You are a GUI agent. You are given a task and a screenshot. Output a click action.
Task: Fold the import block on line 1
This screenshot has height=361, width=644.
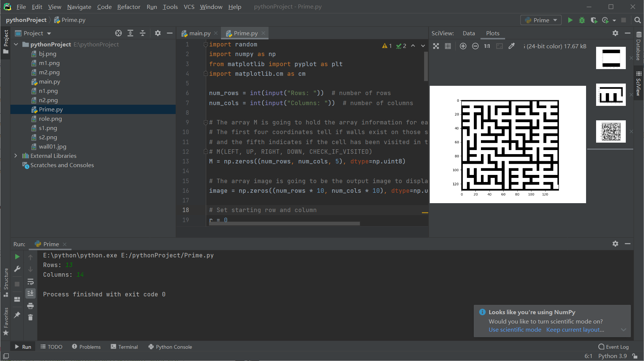coord(205,45)
